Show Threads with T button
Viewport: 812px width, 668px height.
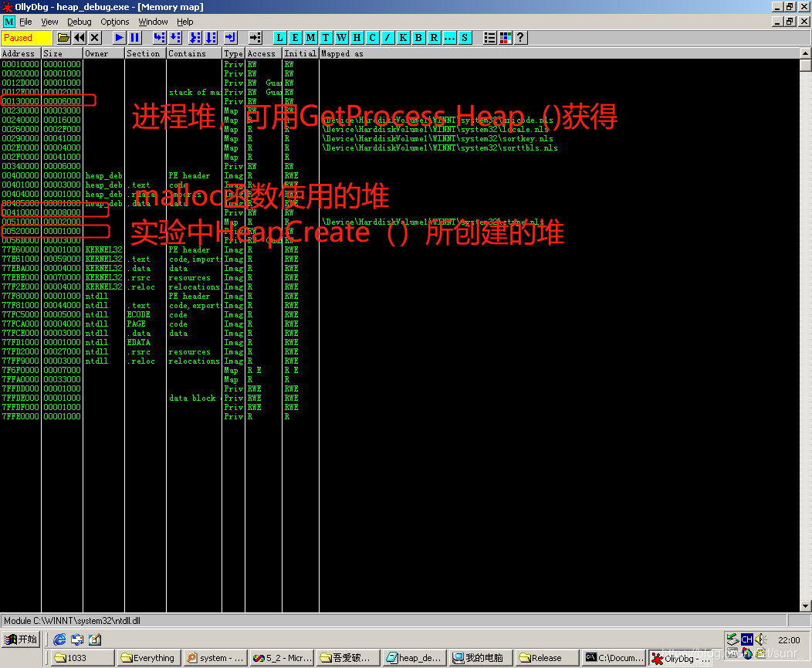[326, 38]
